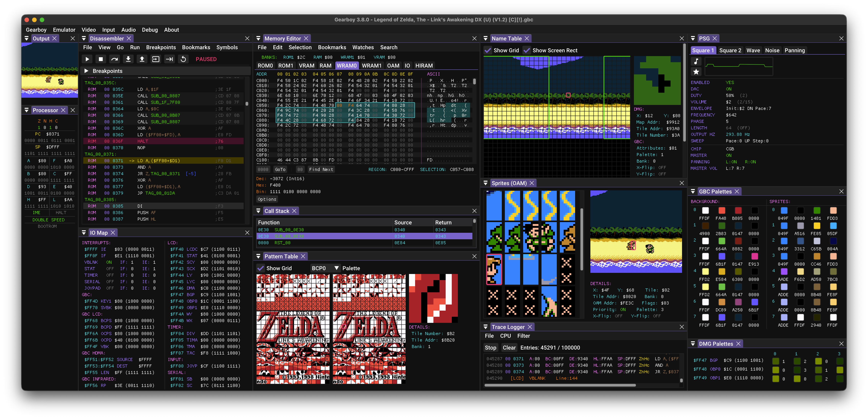Toggle Show Grid in Pattern Table
Viewport: 868px width, 419px height.
click(260, 268)
